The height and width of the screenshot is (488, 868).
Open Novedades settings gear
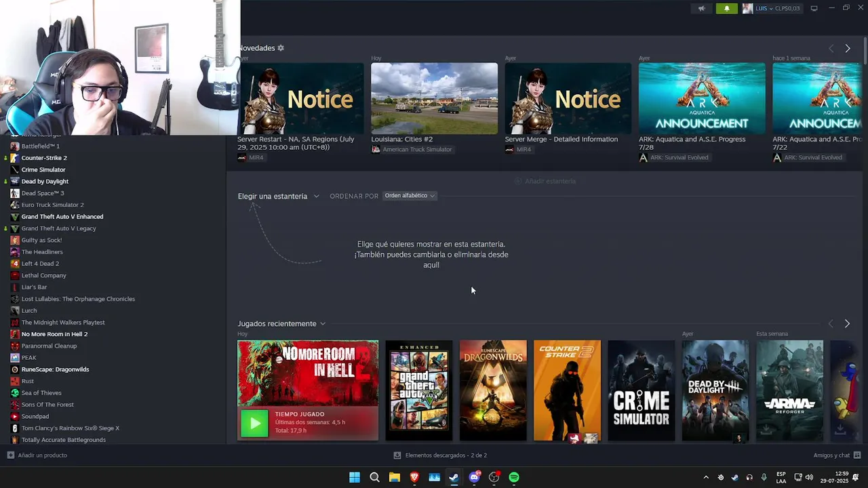281,48
